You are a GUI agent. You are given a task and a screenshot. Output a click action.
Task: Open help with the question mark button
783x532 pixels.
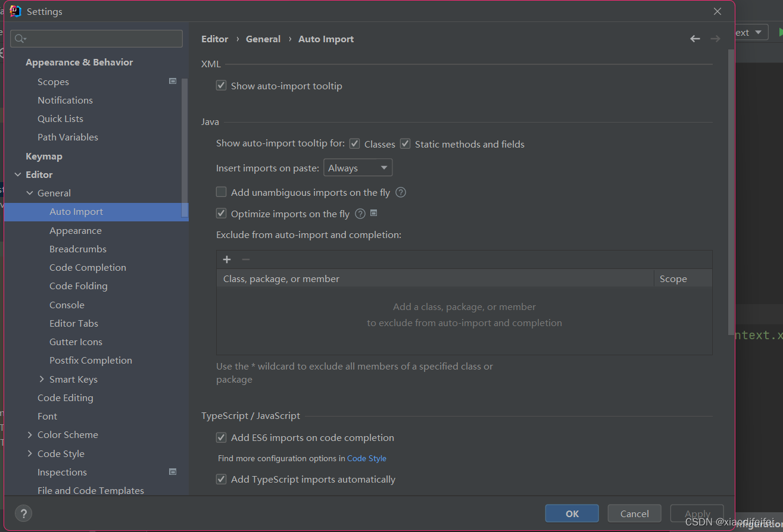point(23,514)
